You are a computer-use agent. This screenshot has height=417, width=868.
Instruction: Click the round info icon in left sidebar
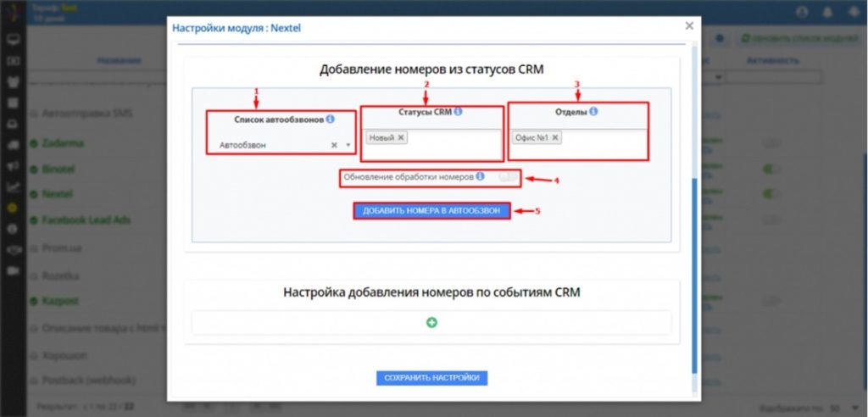[x=14, y=229]
